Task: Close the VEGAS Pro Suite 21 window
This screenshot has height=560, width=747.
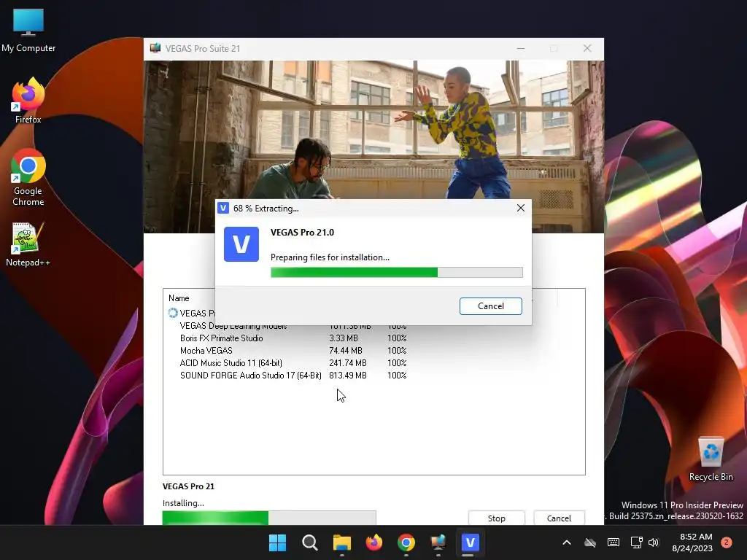Action: tap(587, 49)
